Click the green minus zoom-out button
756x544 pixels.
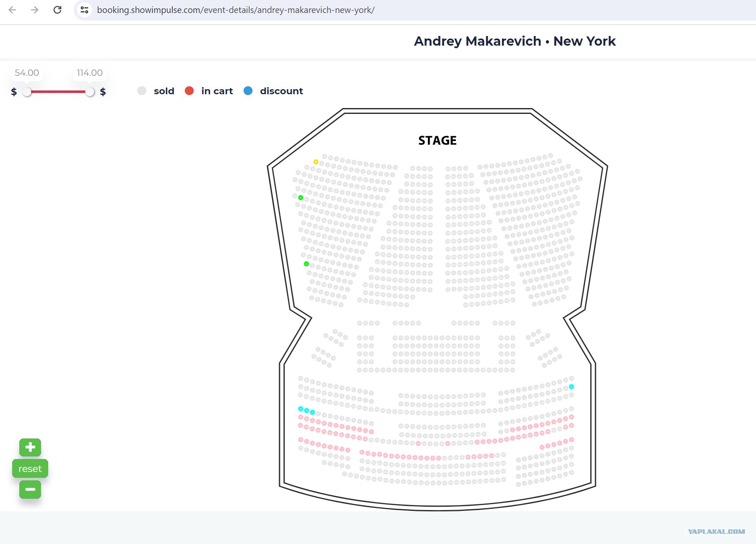point(30,489)
